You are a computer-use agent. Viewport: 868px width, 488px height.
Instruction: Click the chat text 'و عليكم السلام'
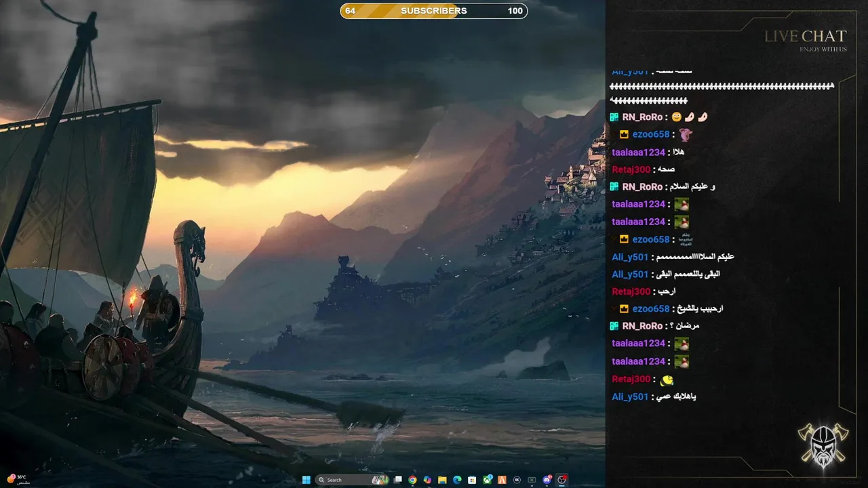pyautogui.click(x=692, y=186)
